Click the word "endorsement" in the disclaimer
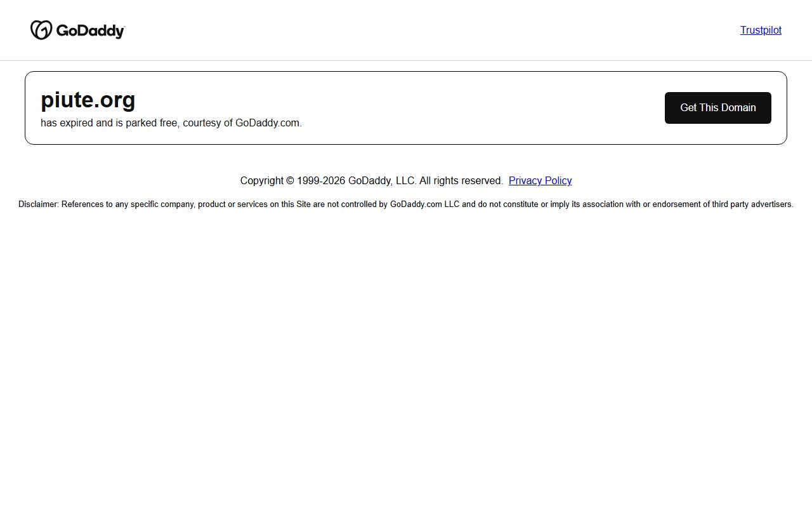The width and height of the screenshot is (812, 508). [676, 204]
